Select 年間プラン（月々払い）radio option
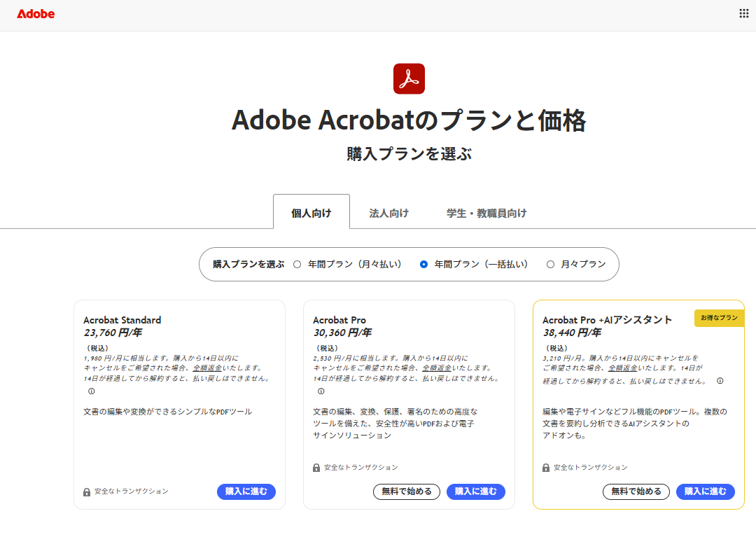The image size is (756, 544). tap(297, 264)
